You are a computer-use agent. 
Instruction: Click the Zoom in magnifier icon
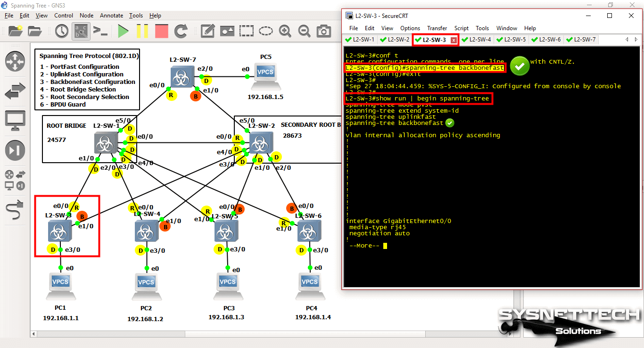click(285, 32)
